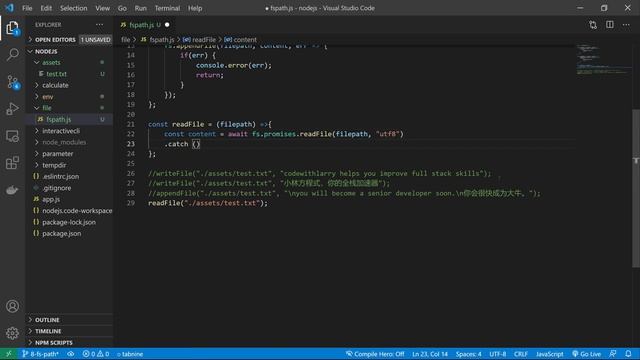Select the fspath.js editor tab
This screenshot has width=640, height=360.
[142, 25]
